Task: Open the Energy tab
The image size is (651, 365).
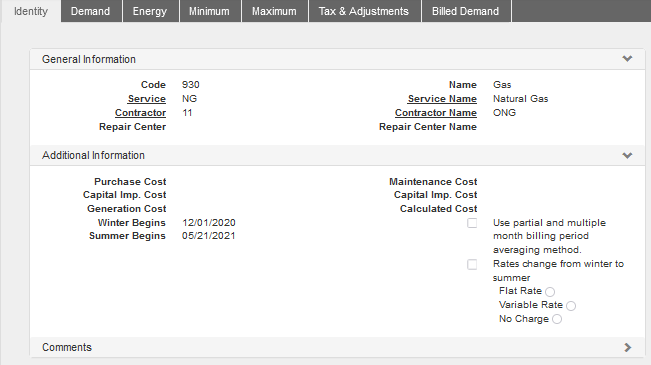Action: 150,11
